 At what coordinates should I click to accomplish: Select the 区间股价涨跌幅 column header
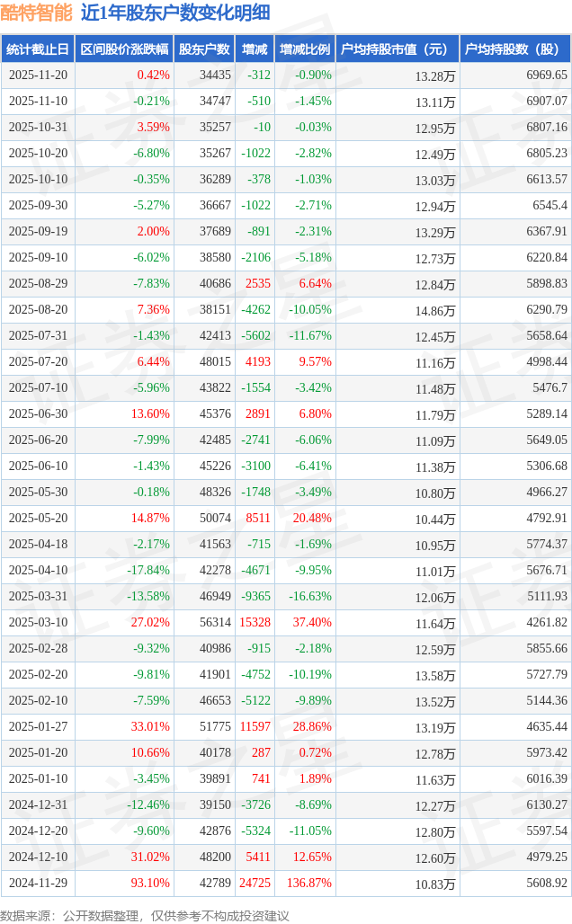[x=124, y=49]
